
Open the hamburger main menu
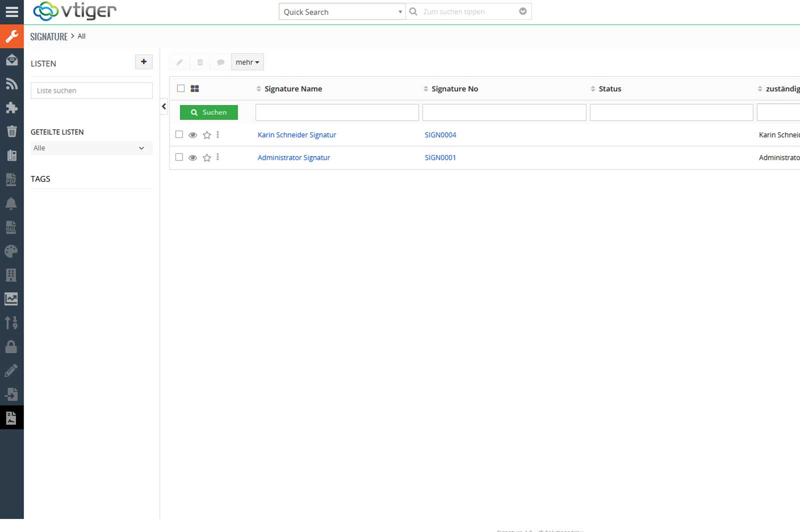tap(11, 12)
